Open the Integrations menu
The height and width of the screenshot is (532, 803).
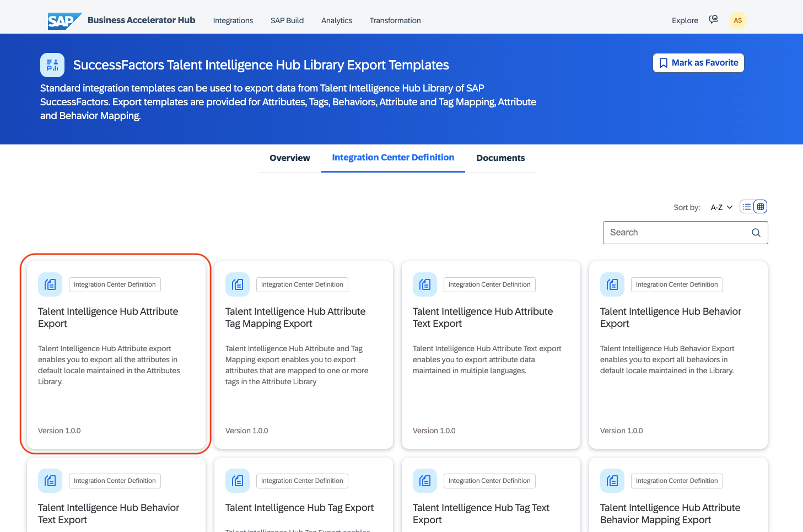[233, 20]
